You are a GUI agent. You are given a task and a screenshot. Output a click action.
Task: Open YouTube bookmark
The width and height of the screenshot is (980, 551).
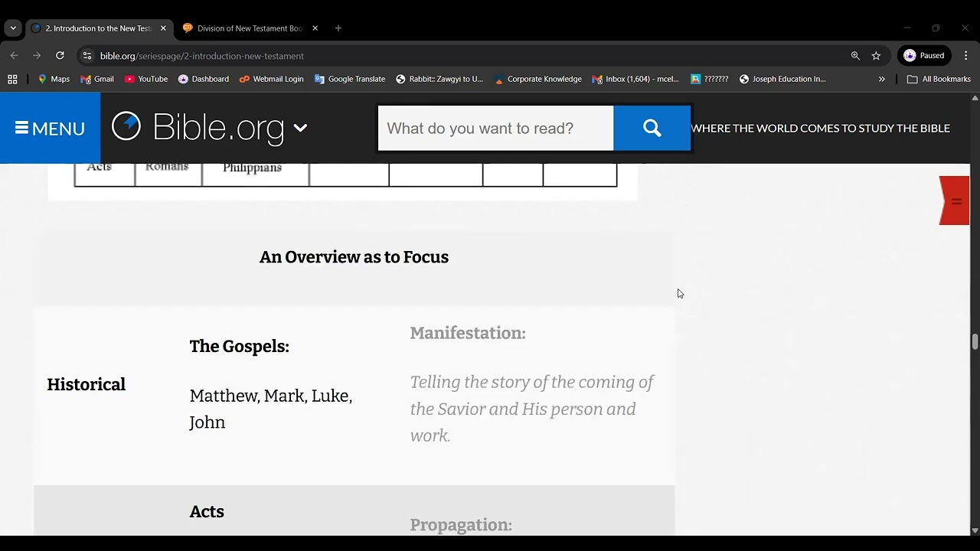145,79
